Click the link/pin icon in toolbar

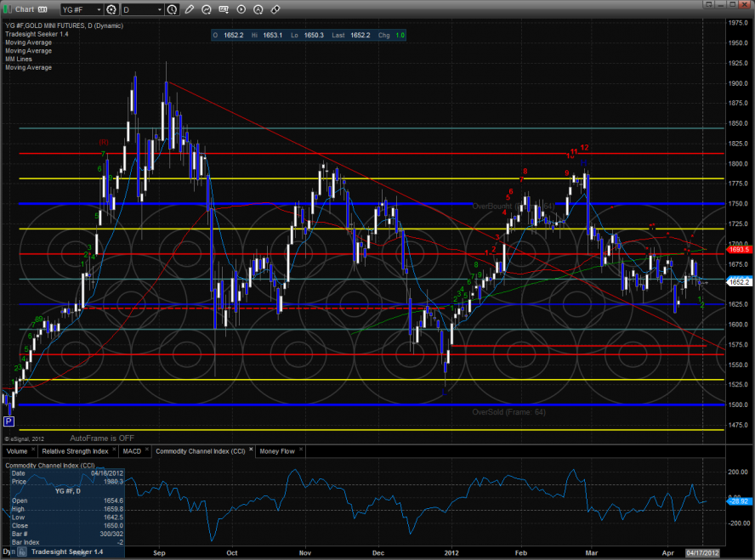(x=275, y=10)
